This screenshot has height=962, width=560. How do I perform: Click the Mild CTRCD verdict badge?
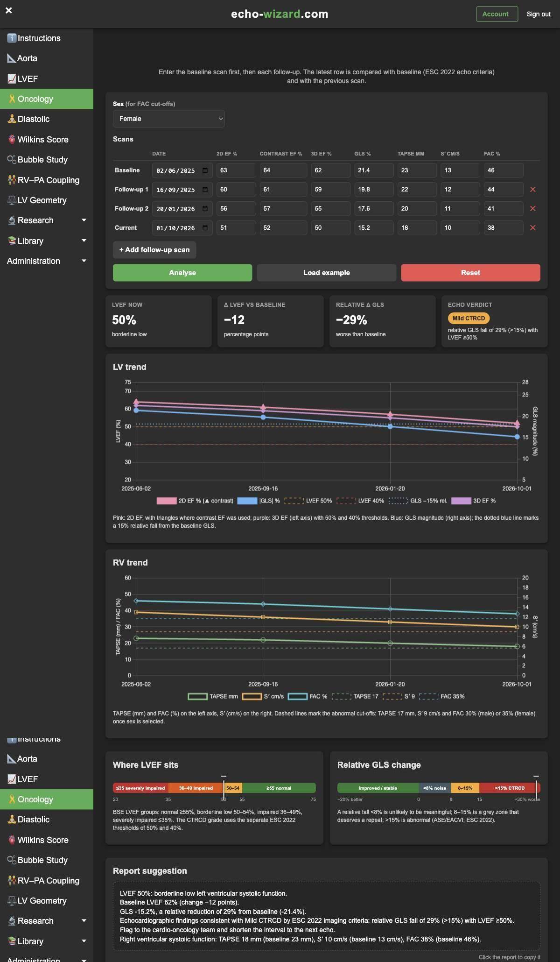click(469, 318)
